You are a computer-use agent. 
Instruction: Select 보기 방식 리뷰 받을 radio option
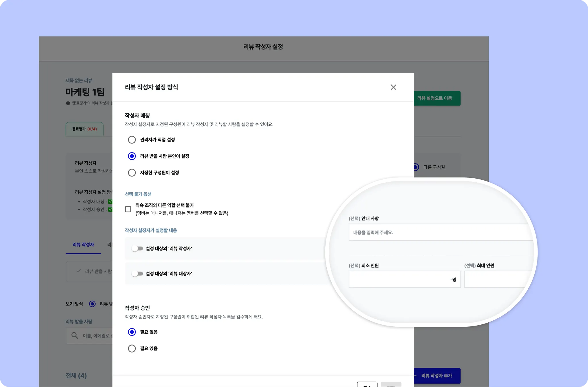[92, 304]
